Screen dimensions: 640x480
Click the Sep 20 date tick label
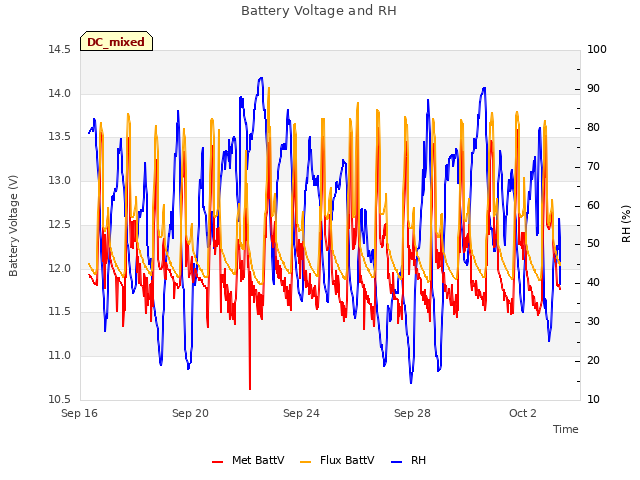click(x=190, y=413)
